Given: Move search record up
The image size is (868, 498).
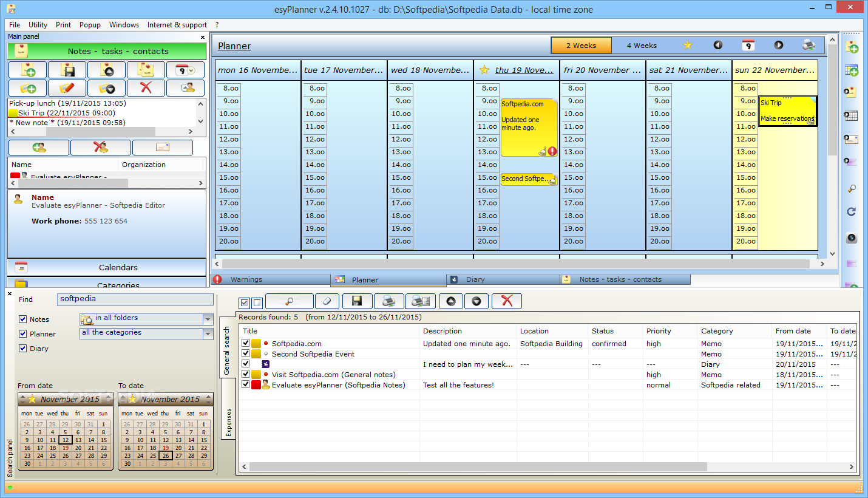Looking at the screenshot, I should pos(451,301).
